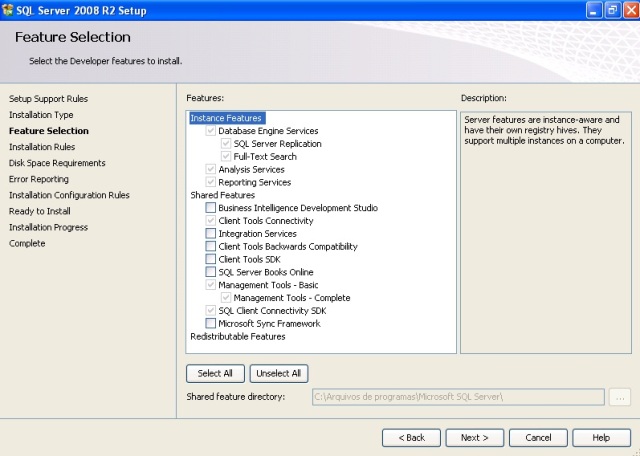This screenshot has width=640, height=456.
Task: Click the Select All button
Action: pos(215,374)
